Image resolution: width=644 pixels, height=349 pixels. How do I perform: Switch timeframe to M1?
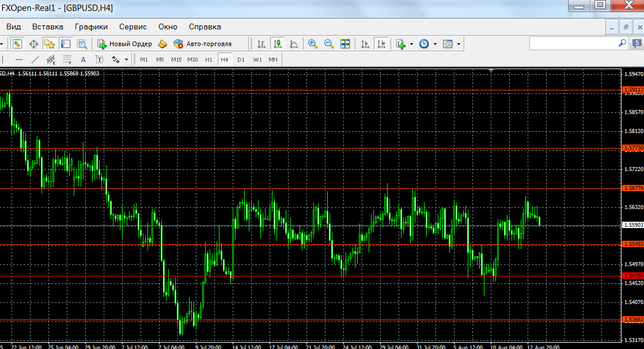pyautogui.click(x=144, y=59)
